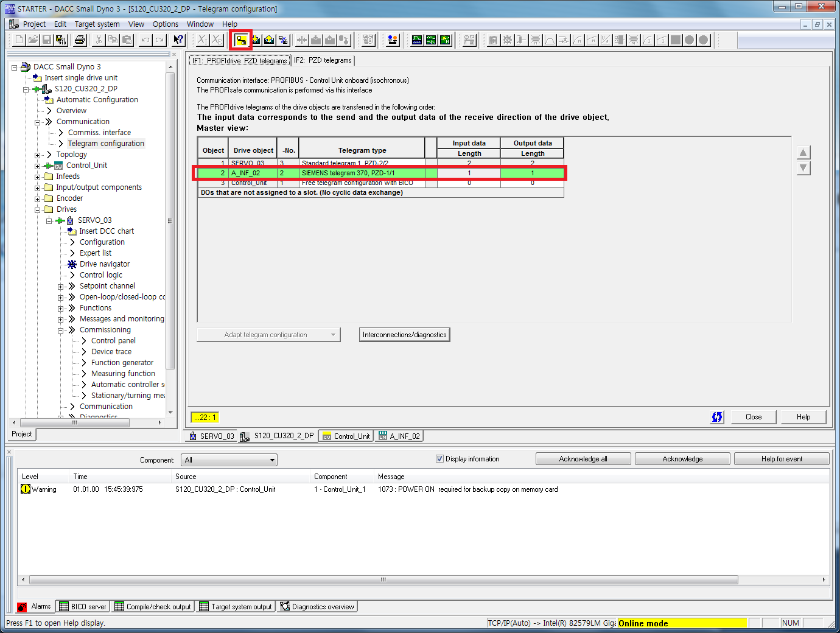Screen dimensions: 840x633
Task: Click the context Help pointer icon
Action: [178, 40]
